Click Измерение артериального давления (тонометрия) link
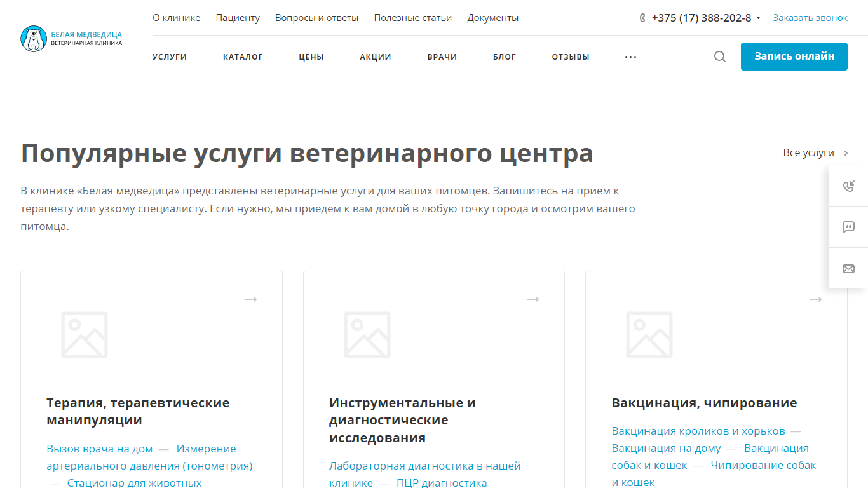 pyautogui.click(x=150, y=457)
